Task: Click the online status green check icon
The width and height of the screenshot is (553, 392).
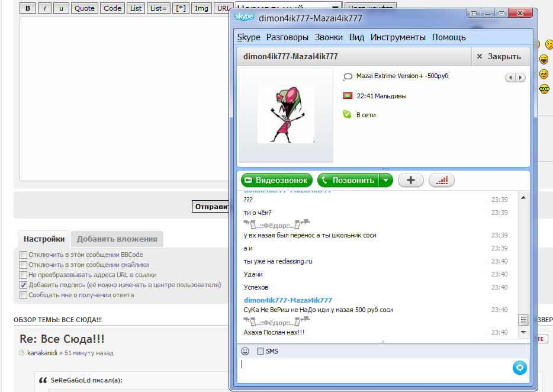Action: click(347, 115)
